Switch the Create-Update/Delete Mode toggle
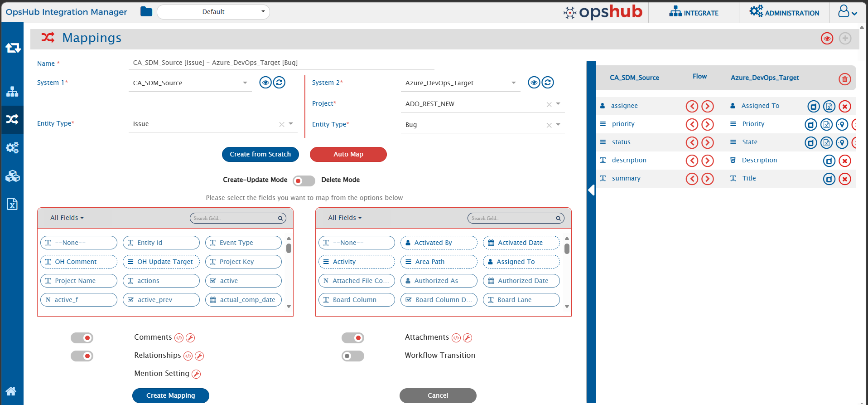The width and height of the screenshot is (868, 405). click(304, 181)
